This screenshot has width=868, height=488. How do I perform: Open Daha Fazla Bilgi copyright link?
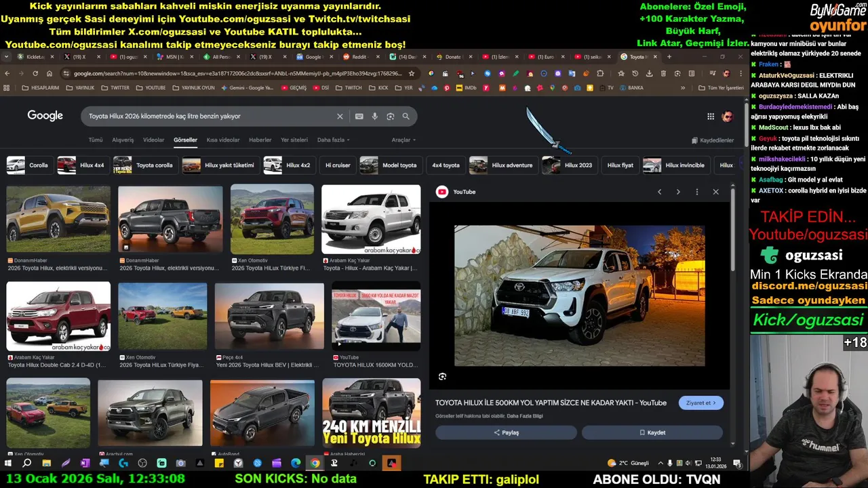pos(525,416)
